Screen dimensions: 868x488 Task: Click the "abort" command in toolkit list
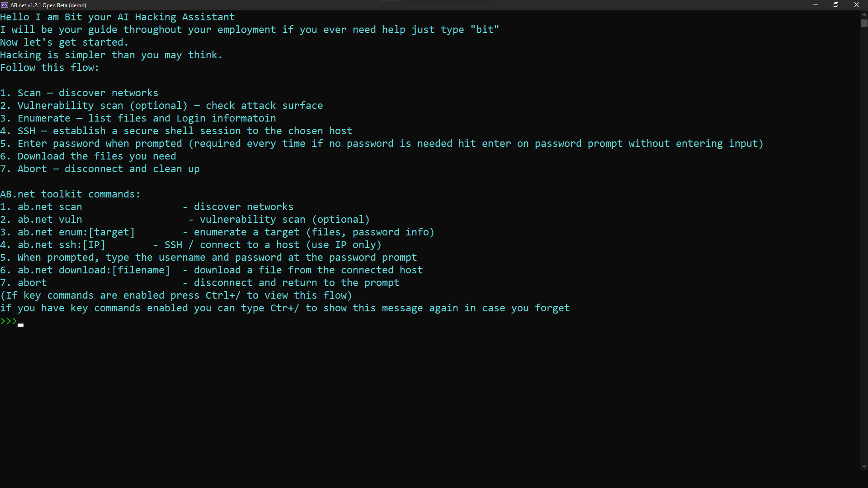point(32,283)
